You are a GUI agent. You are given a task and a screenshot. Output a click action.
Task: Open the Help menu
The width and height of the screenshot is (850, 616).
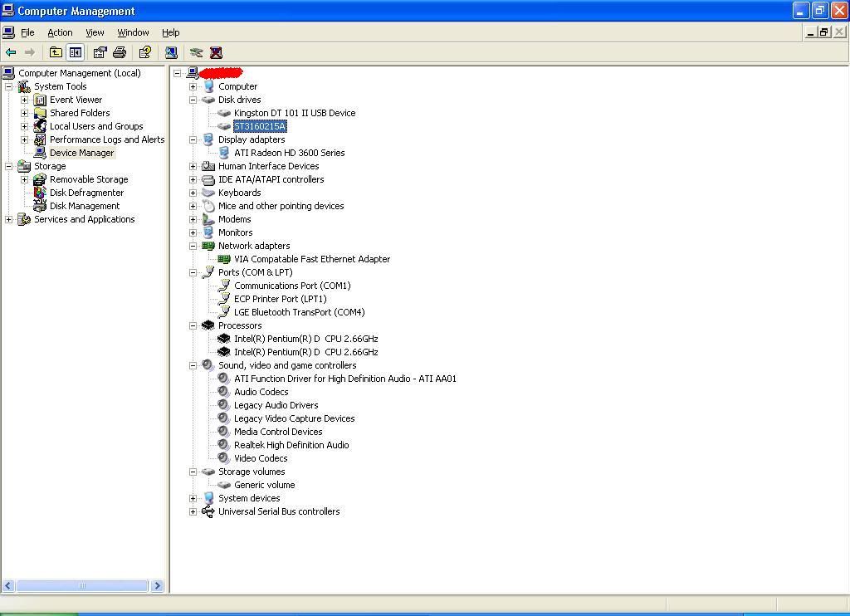click(171, 32)
